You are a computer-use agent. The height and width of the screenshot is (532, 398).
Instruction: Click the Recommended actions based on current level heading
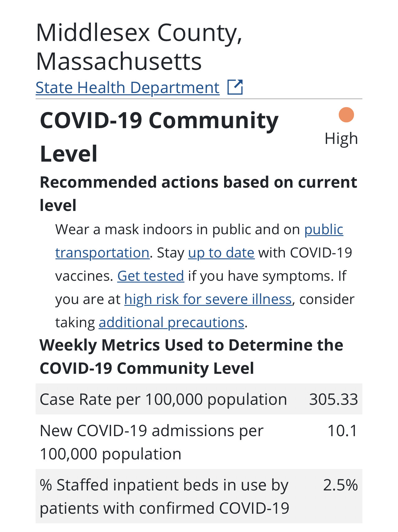(x=198, y=194)
